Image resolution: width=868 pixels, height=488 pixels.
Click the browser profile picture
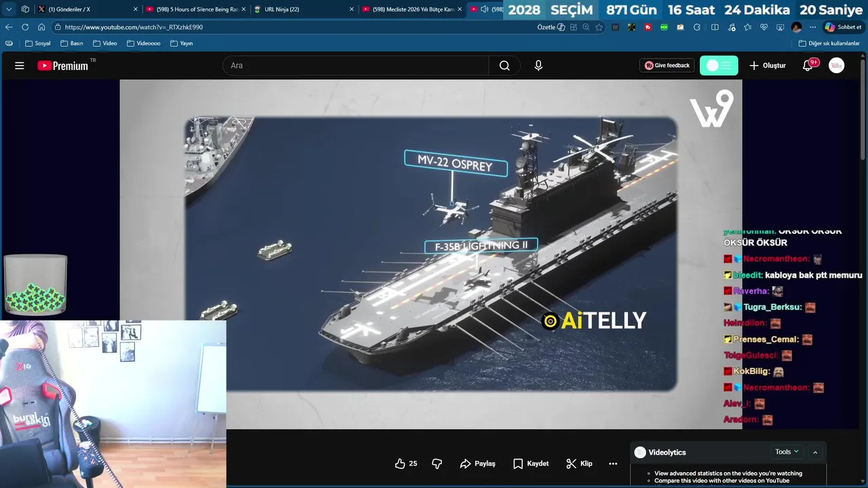click(797, 27)
